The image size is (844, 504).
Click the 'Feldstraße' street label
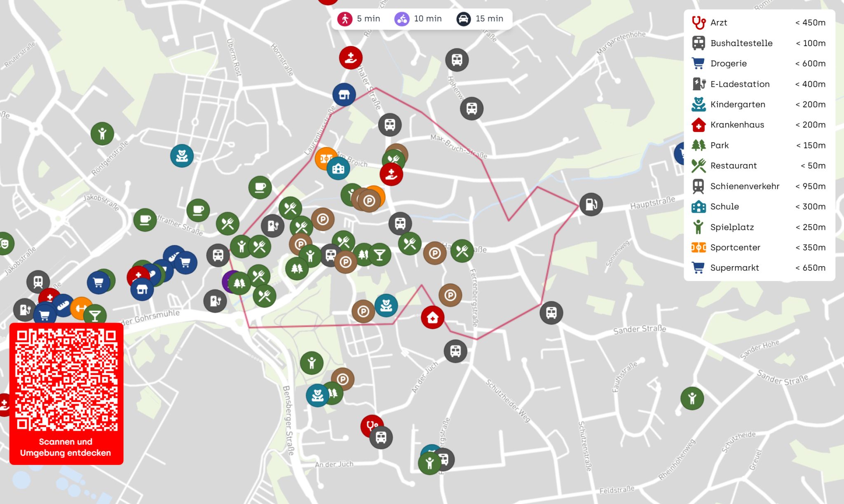(x=617, y=490)
